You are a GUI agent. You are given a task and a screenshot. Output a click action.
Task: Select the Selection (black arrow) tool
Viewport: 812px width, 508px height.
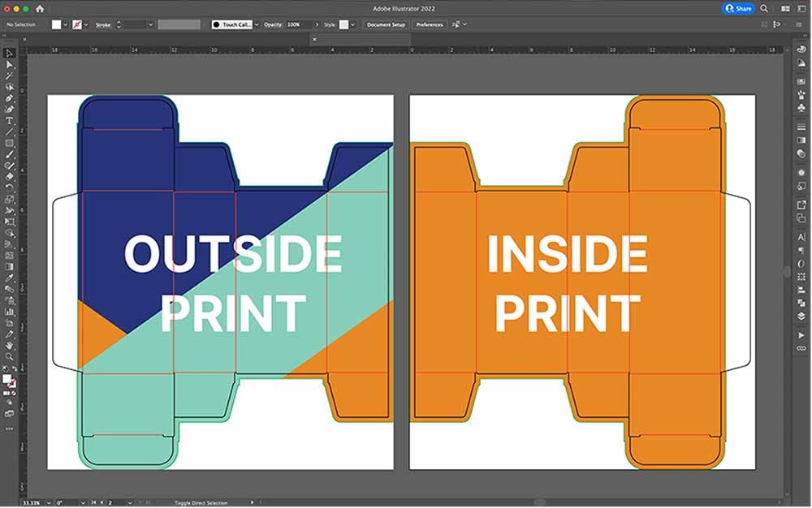9,54
